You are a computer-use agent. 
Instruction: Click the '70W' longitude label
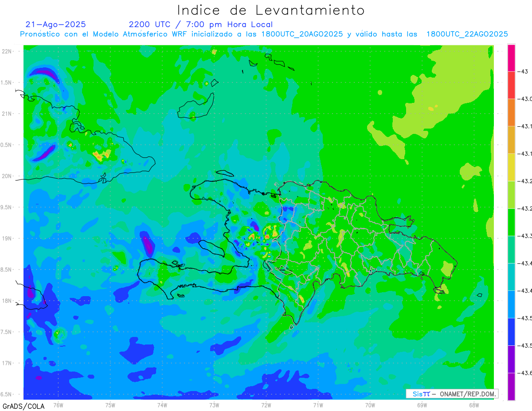coord(370,405)
